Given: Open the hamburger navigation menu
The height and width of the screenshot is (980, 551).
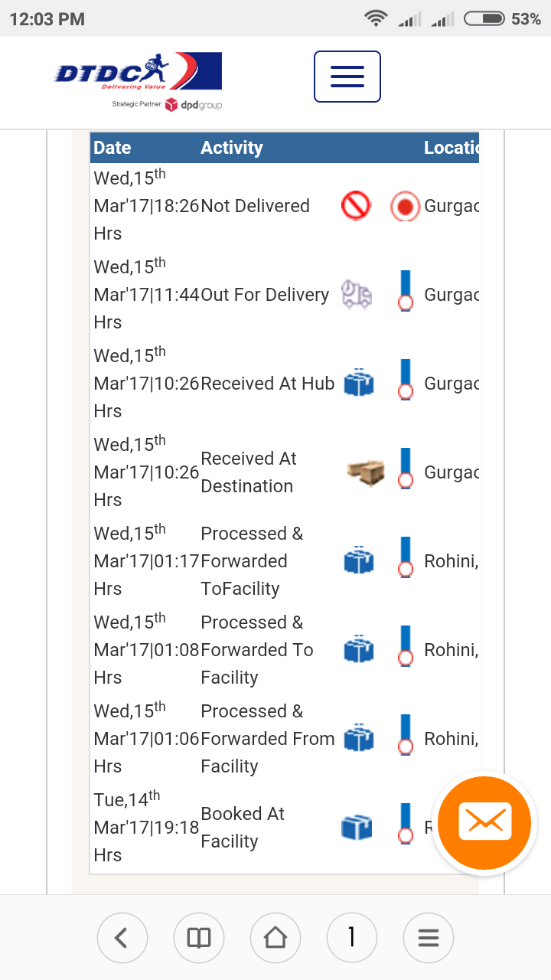Looking at the screenshot, I should point(347,77).
